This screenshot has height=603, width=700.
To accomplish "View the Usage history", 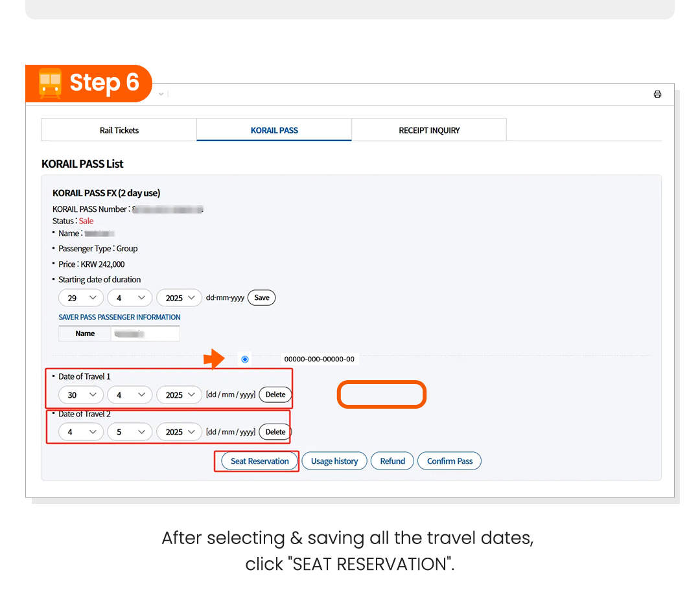I will 334,461.
